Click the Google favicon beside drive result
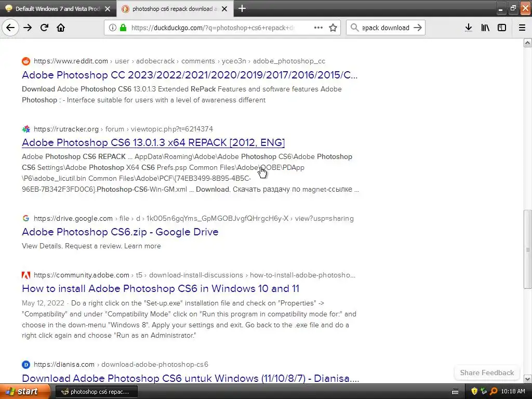This screenshot has height=399, width=532. (26, 219)
